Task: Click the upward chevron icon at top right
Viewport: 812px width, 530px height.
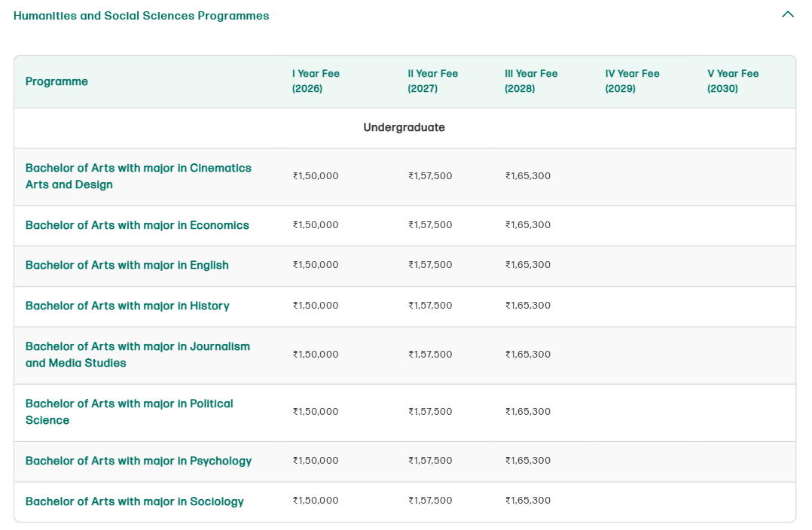Action: (788, 14)
